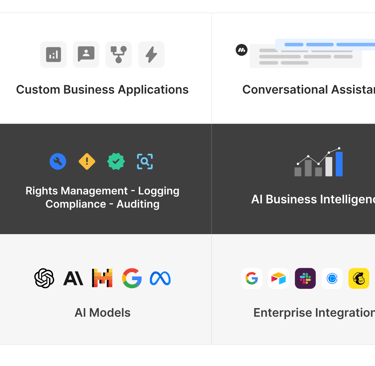Open the Slack integration icon
Screen dimensions: 375x366
click(305, 278)
